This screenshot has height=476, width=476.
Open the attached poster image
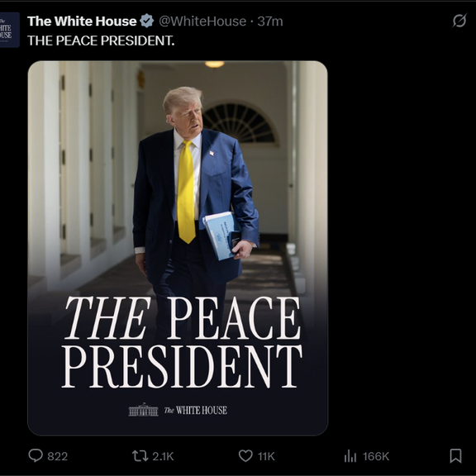pyautogui.click(x=178, y=248)
